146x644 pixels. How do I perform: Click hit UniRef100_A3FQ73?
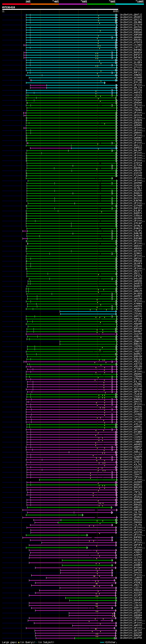(131, 276)
